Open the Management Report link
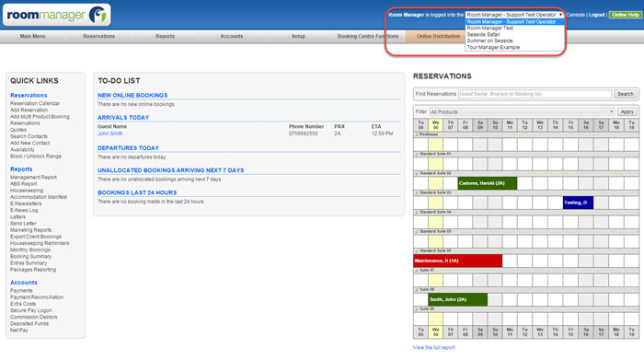This screenshot has height=360, width=644. click(x=33, y=177)
